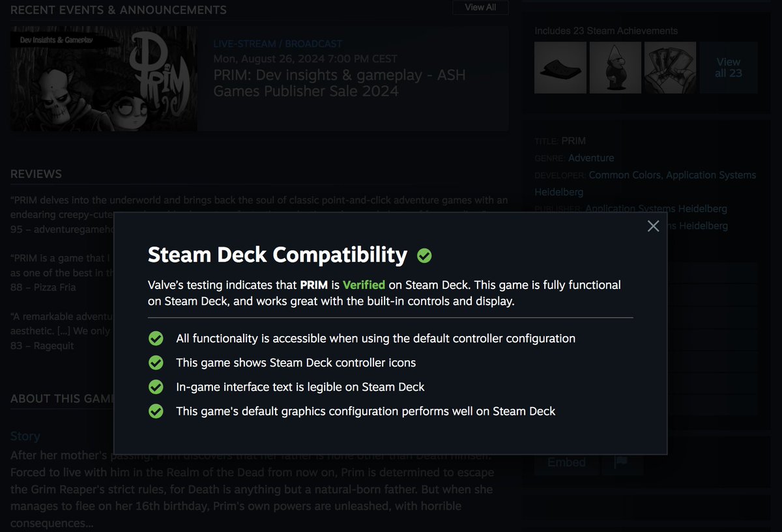Click the 'RECENT EVENTS & ANNOUNCEMENTS' heading
782x532 pixels.
(x=119, y=10)
